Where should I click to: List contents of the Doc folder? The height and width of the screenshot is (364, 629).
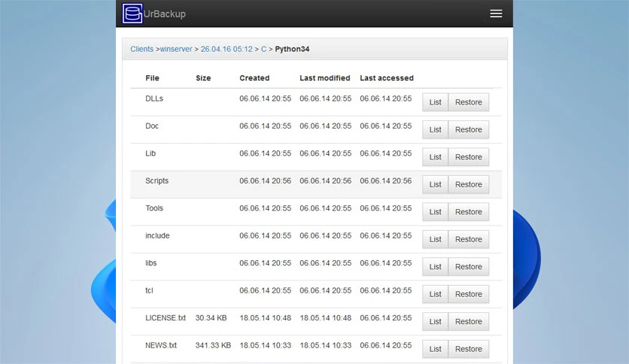[435, 129]
